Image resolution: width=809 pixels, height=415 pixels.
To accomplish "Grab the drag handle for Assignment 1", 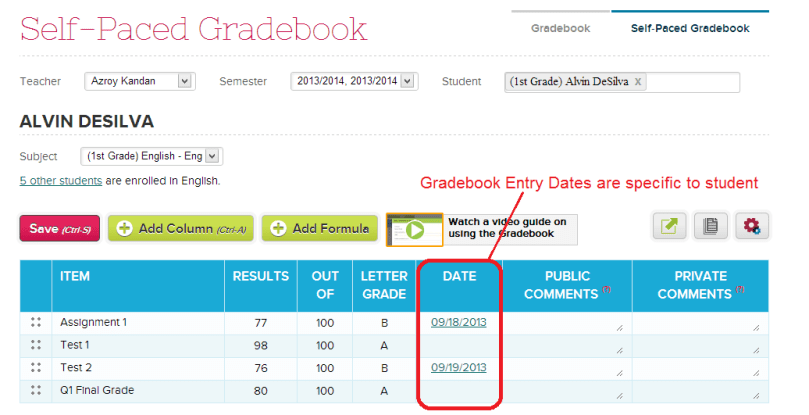I will click(36, 322).
